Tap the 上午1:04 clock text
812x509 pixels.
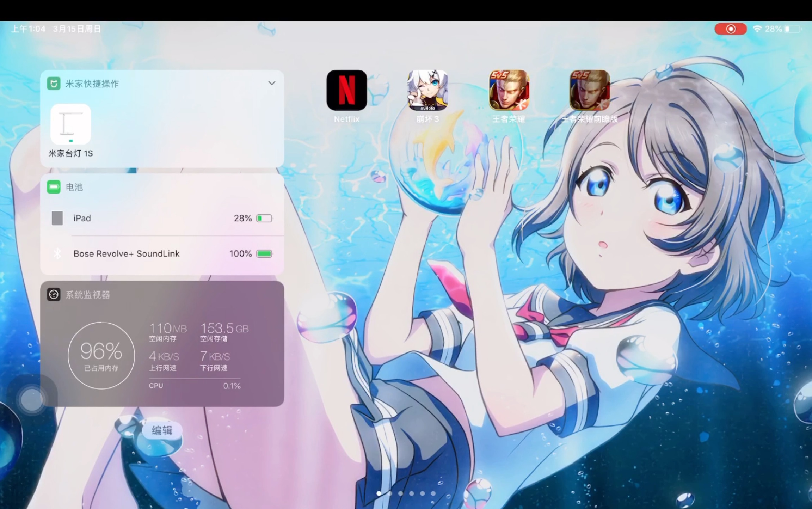click(28, 29)
